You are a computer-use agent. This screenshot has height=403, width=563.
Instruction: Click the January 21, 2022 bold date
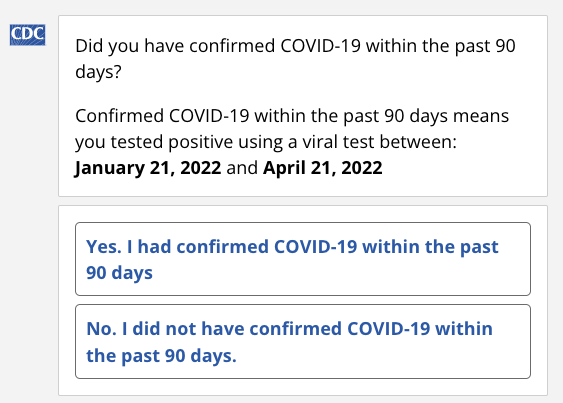tap(148, 168)
